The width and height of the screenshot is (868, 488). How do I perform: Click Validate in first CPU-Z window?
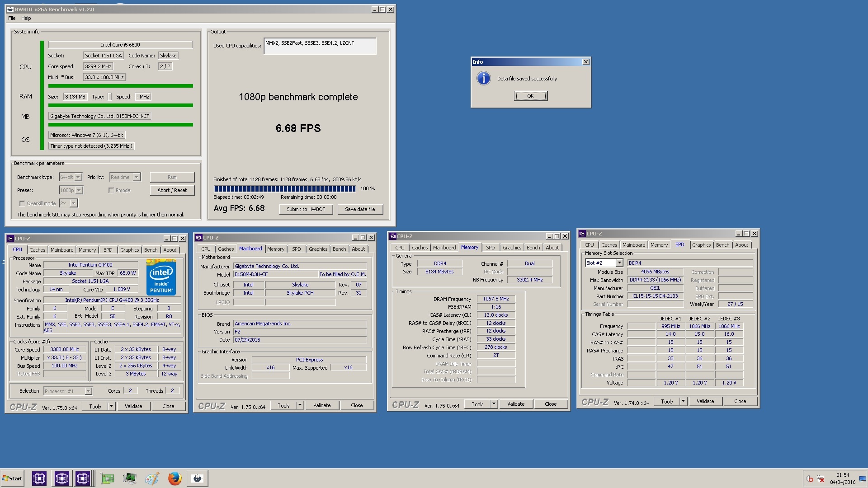tap(133, 406)
